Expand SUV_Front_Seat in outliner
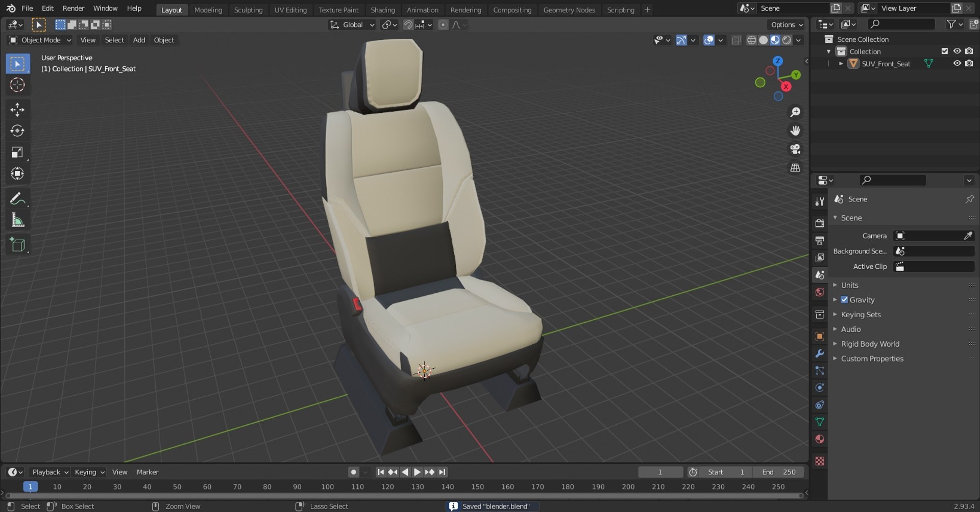 point(841,64)
